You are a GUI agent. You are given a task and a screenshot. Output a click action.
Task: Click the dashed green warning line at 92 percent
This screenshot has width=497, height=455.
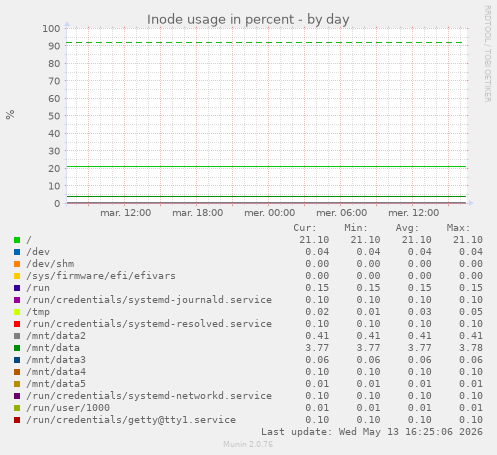tap(265, 43)
